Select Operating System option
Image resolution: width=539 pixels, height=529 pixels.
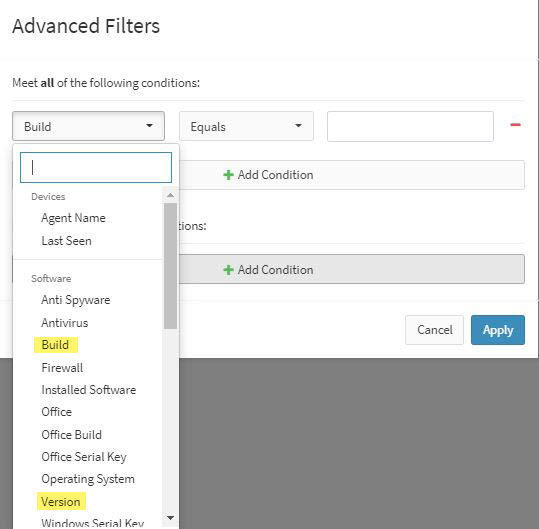pyautogui.click(x=88, y=479)
